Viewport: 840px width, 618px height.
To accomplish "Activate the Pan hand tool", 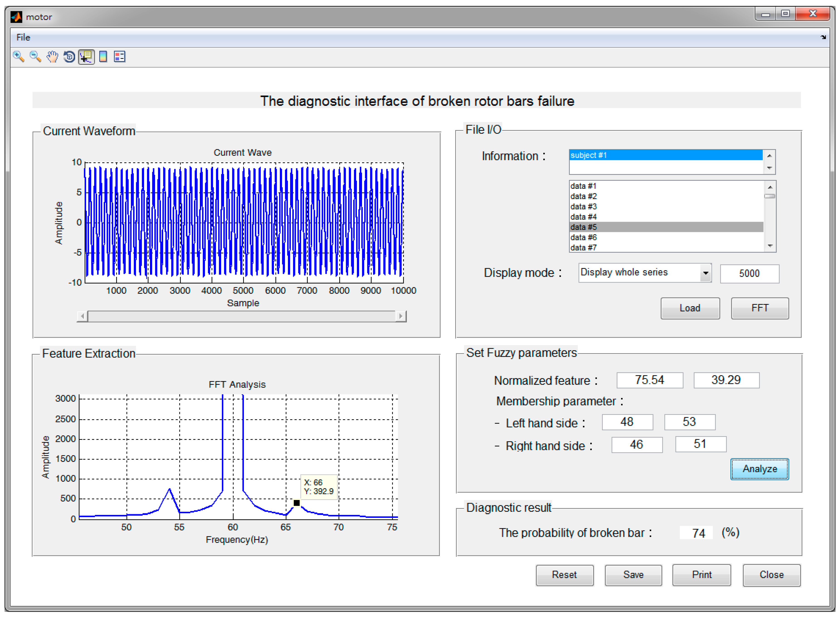I will 52,57.
